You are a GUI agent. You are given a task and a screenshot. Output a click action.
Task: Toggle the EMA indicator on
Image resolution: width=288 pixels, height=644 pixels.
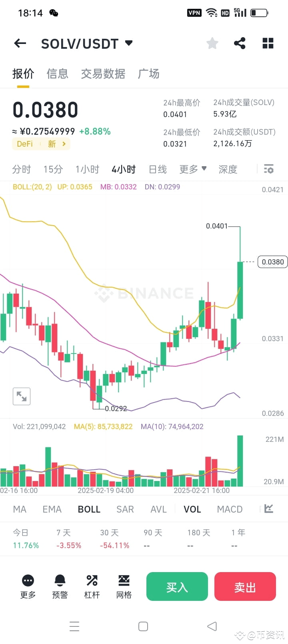pos(52,509)
